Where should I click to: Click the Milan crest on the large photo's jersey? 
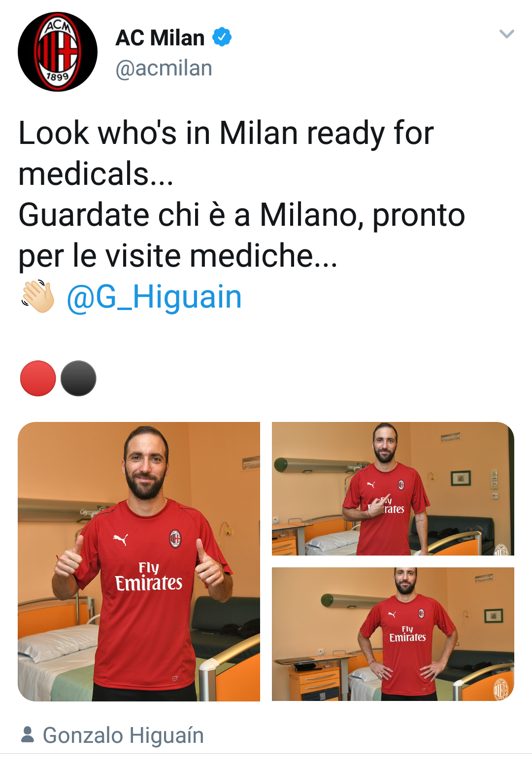point(175,539)
